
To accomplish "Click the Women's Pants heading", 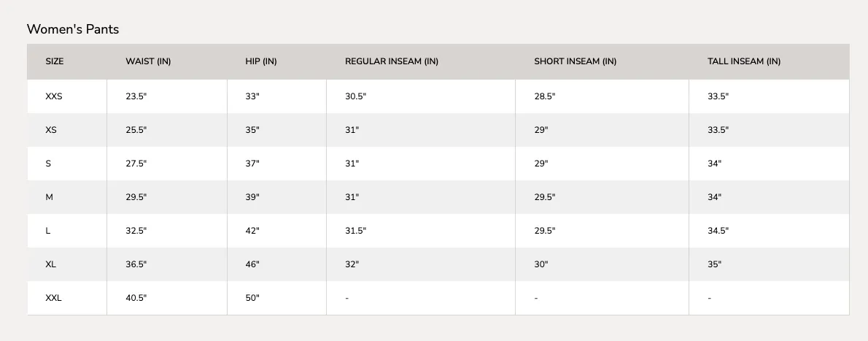I will (72, 29).
